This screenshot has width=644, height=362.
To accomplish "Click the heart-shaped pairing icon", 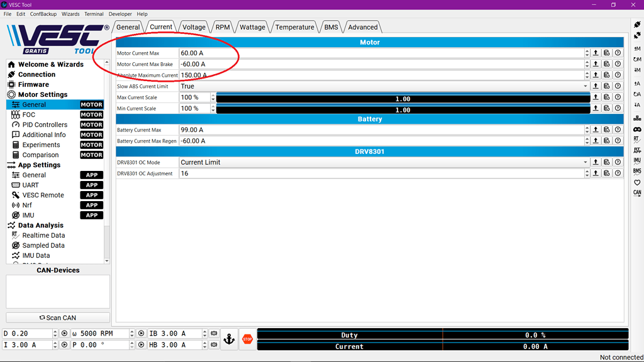I will click(637, 182).
